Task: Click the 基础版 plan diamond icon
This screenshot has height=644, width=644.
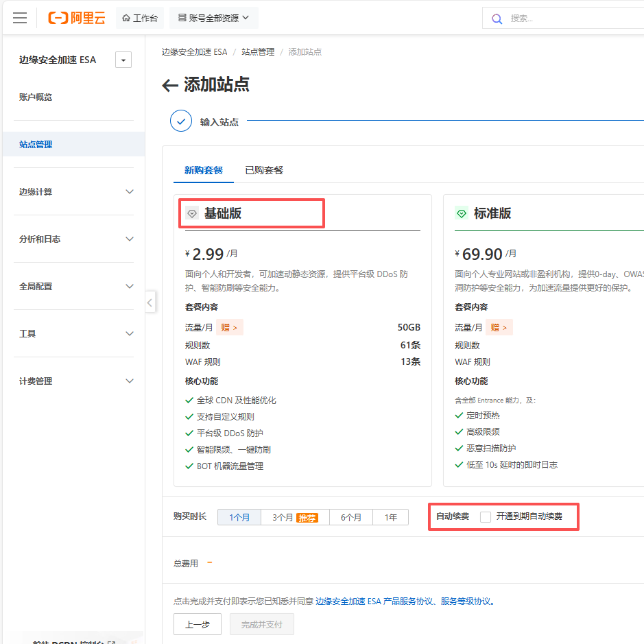Action: click(x=192, y=214)
